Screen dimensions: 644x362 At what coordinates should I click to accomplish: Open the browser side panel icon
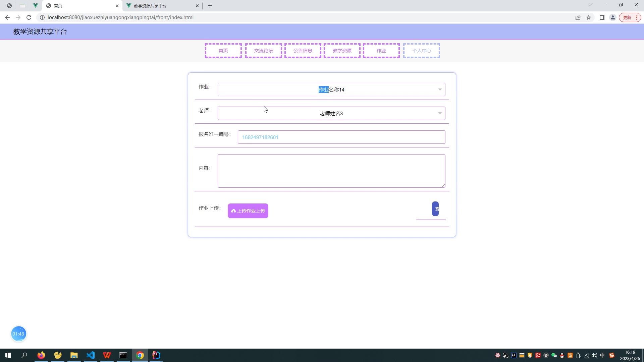point(602,17)
